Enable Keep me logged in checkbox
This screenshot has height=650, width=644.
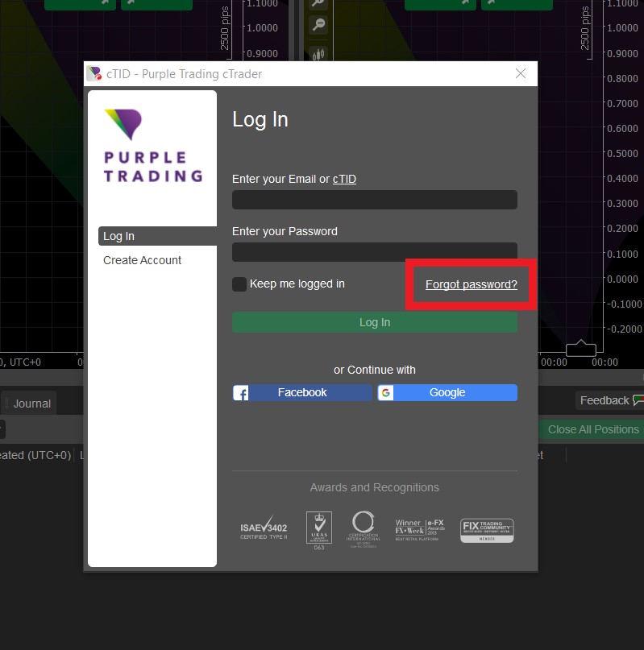point(239,284)
